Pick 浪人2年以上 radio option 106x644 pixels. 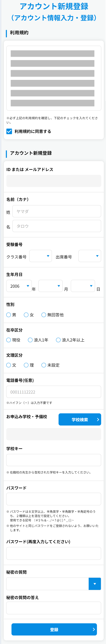click(x=58, y=340)
